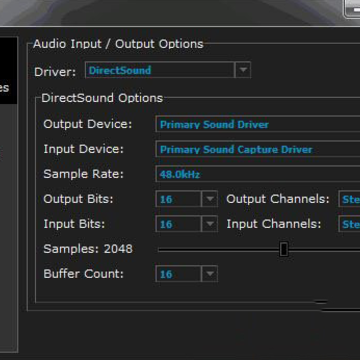Click the Buffer Count label
360x360 pixels.
pos(83,274)
